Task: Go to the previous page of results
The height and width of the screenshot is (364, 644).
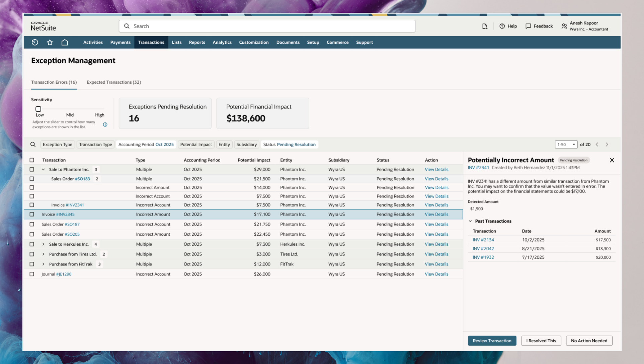Action: pyautogui.click(x=597, y=144)
